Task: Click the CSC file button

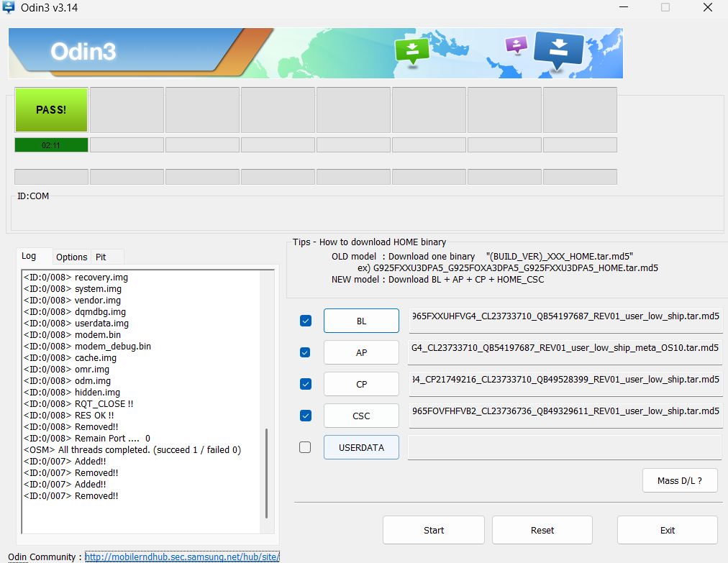Action: click(x=361, y=416)
